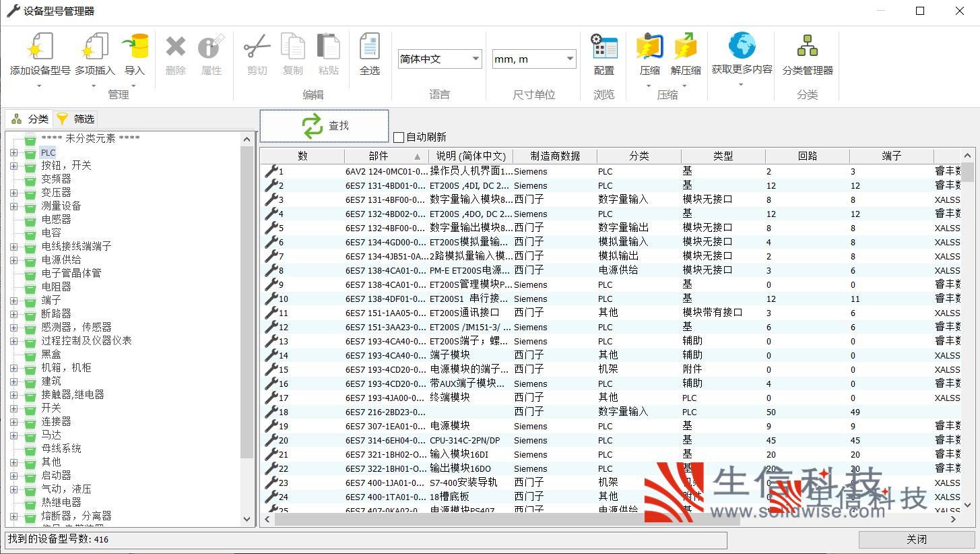Click the 全选 document icon

pyautogui.click(x=370, y=47)
